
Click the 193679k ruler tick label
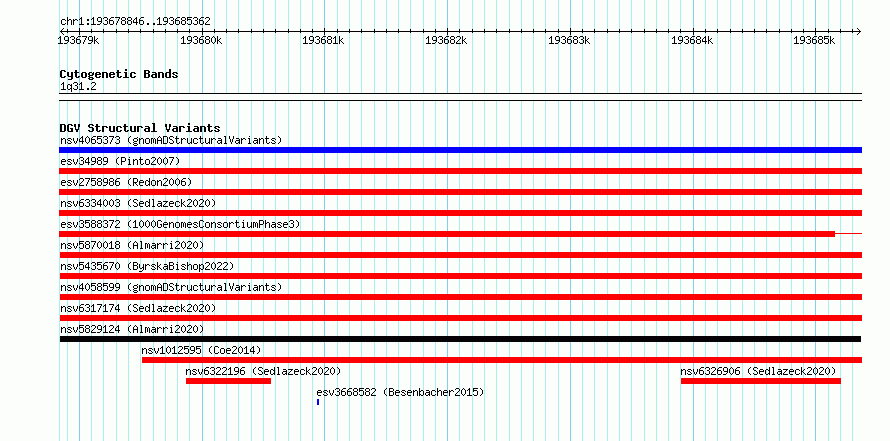click(x=79, y=41)
